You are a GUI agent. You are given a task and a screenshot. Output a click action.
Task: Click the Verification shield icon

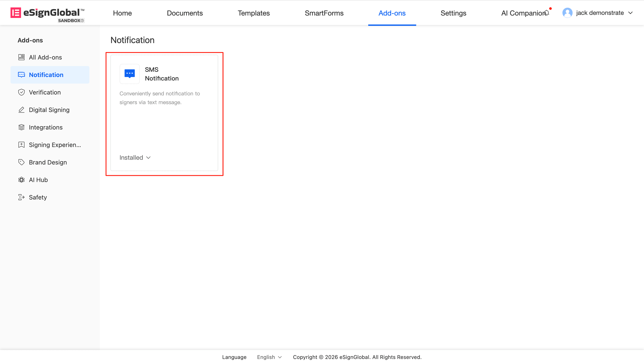(21, 92)
